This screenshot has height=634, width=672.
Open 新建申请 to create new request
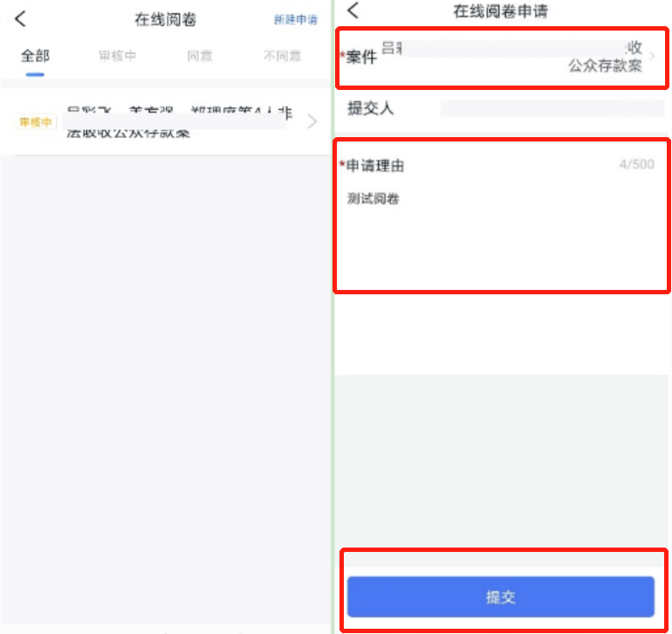pos(296,19)
